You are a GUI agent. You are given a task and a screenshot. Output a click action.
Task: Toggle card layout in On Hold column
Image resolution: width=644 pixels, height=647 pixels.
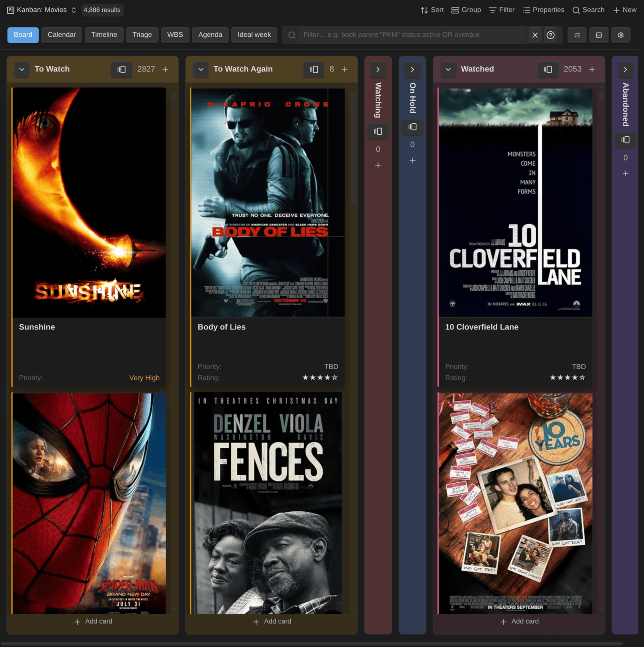(x=412, y=127)
